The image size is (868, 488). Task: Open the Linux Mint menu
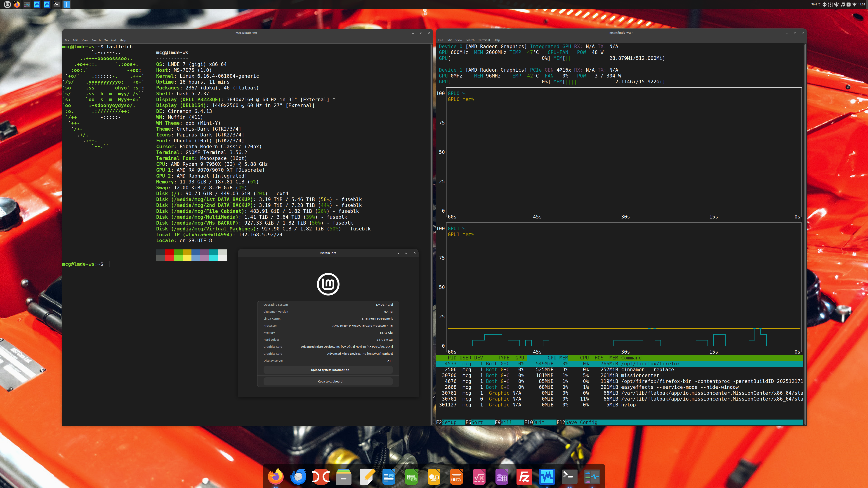point(7,4)
